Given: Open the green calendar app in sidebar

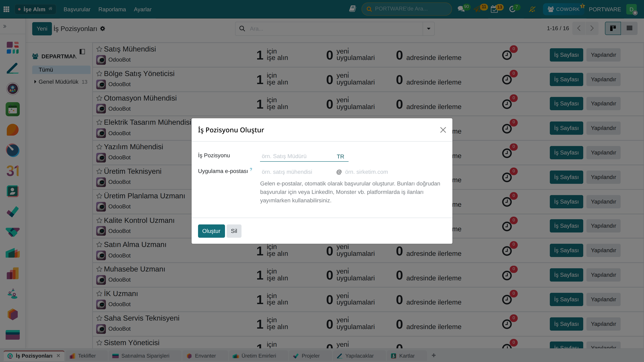Looking at the screenshot, I should click(x=12, y=109).
